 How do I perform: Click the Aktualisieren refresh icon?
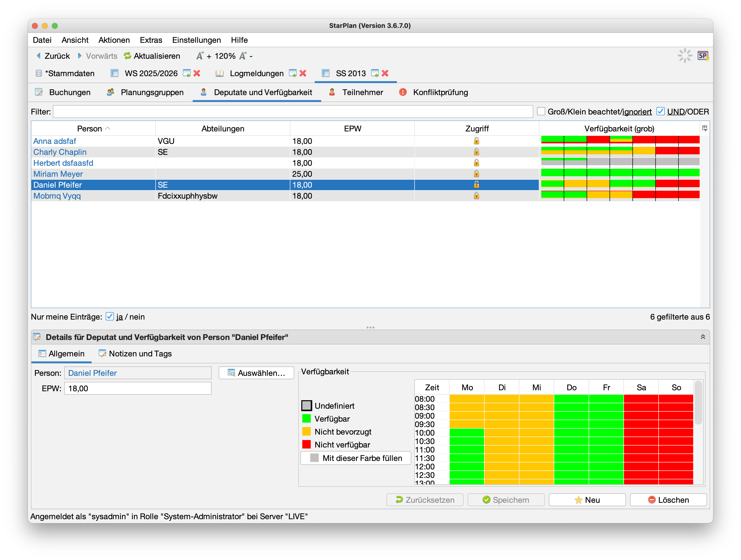pyautogui.click(x=127, y=56)
